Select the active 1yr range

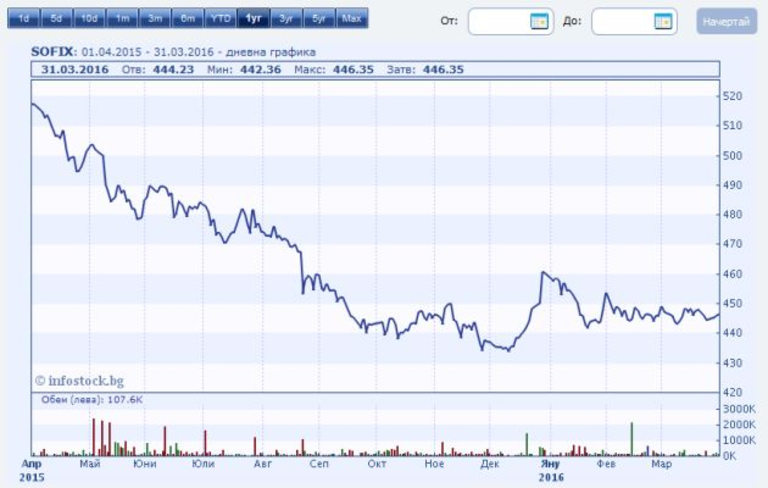tap(253, 19)
